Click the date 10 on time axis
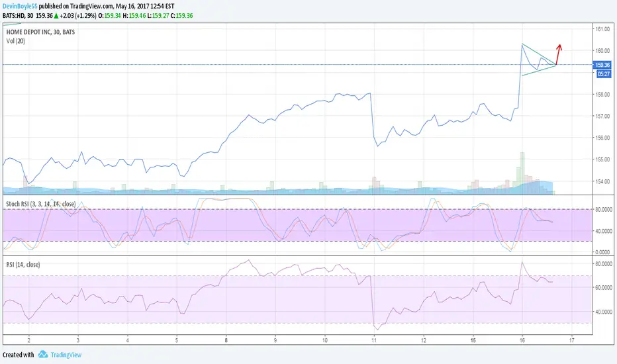This screenshot has width=617, height=364. (324, 340)
